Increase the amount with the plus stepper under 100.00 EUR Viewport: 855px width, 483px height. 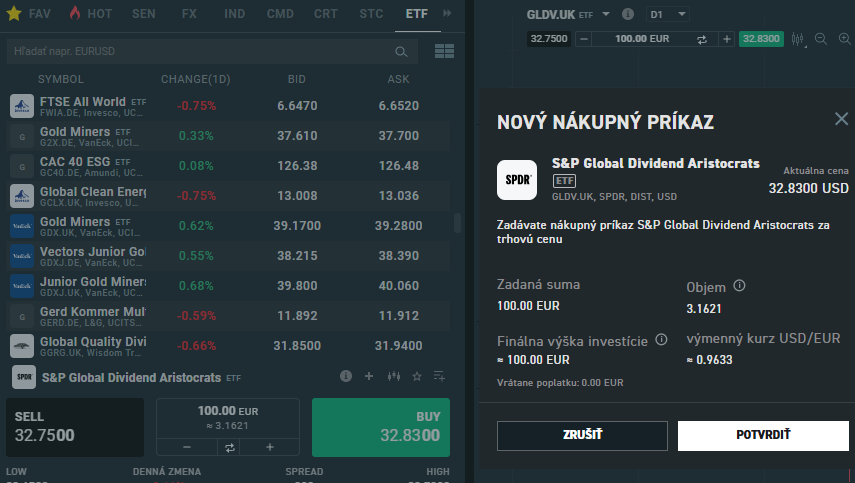pyautogui.click(x=270, y=447)
